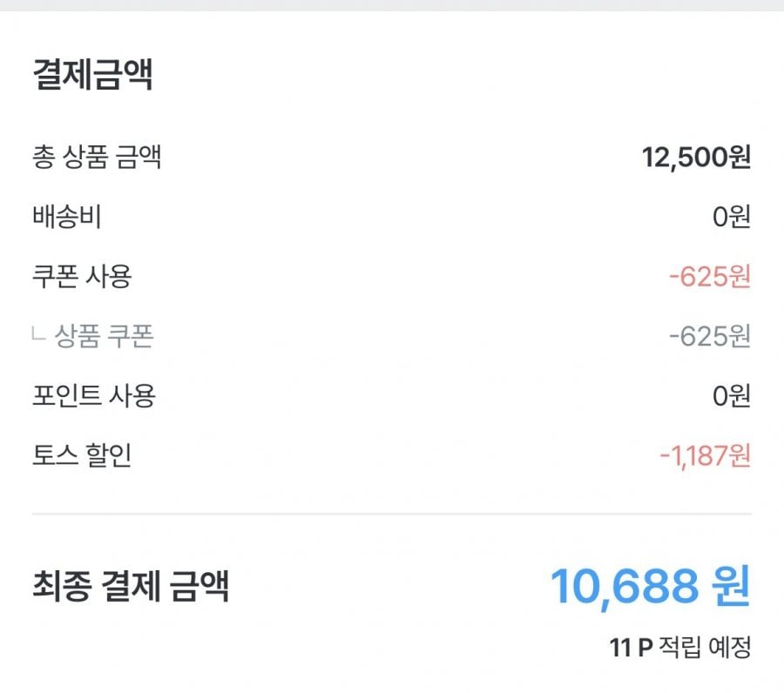Click the gray bar at the top
The height and width of the screenshot is (693, 784).
[392, 5]
